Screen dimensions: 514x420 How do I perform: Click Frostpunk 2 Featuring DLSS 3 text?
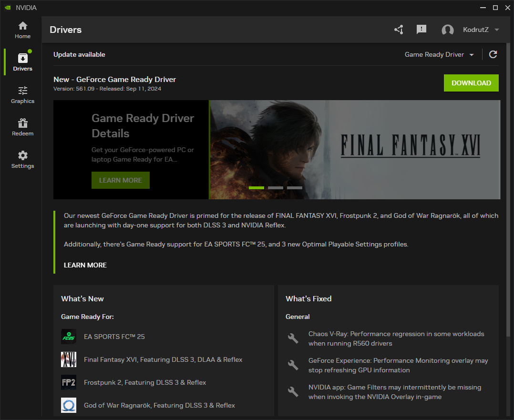(x=145, y=383)
